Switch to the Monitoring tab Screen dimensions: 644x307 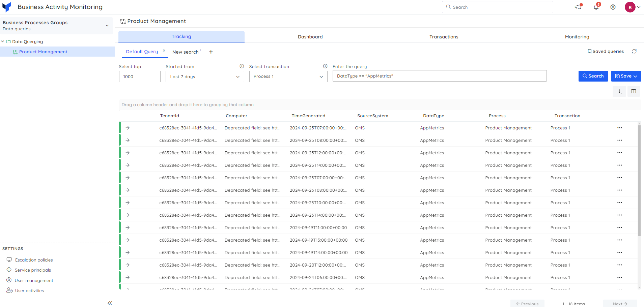pyautogui.click(x=577, y=37)
